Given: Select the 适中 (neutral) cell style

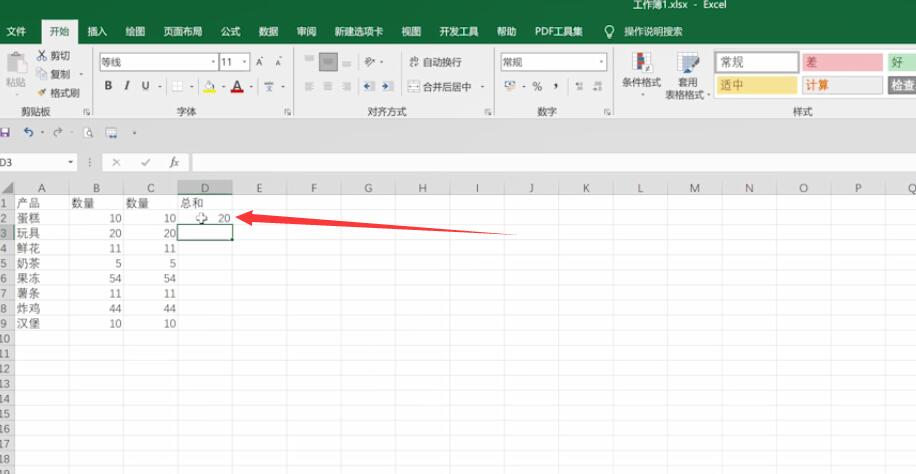Looking at the screenshot, I should (757, 85).
